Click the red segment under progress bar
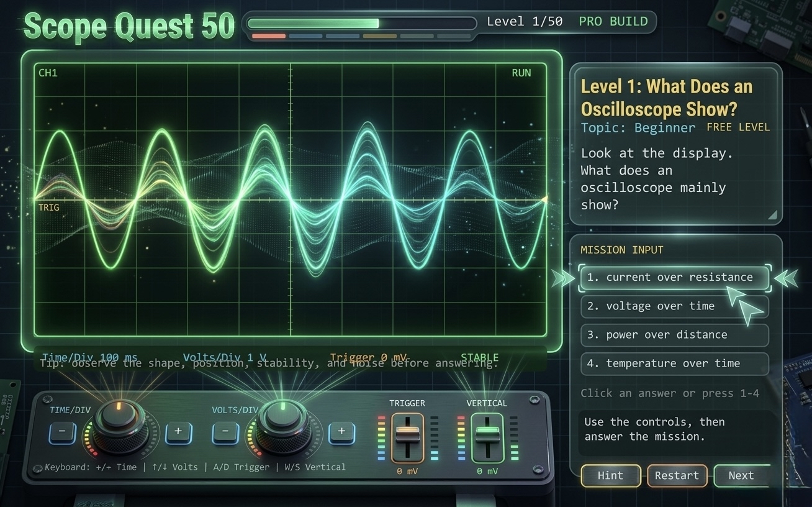The width and height of the screenshot is (812, 507). [269, 36]
